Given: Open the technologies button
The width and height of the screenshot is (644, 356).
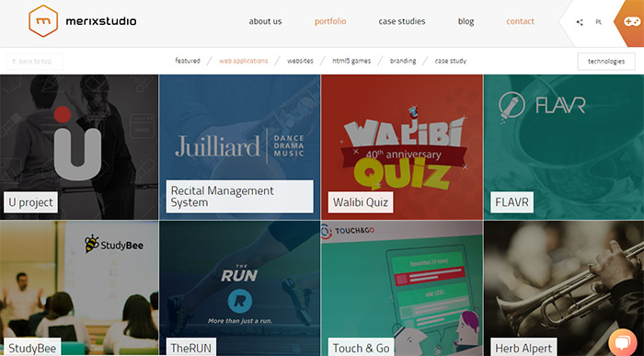Looking at the screenshot, I should click(606, 62).
